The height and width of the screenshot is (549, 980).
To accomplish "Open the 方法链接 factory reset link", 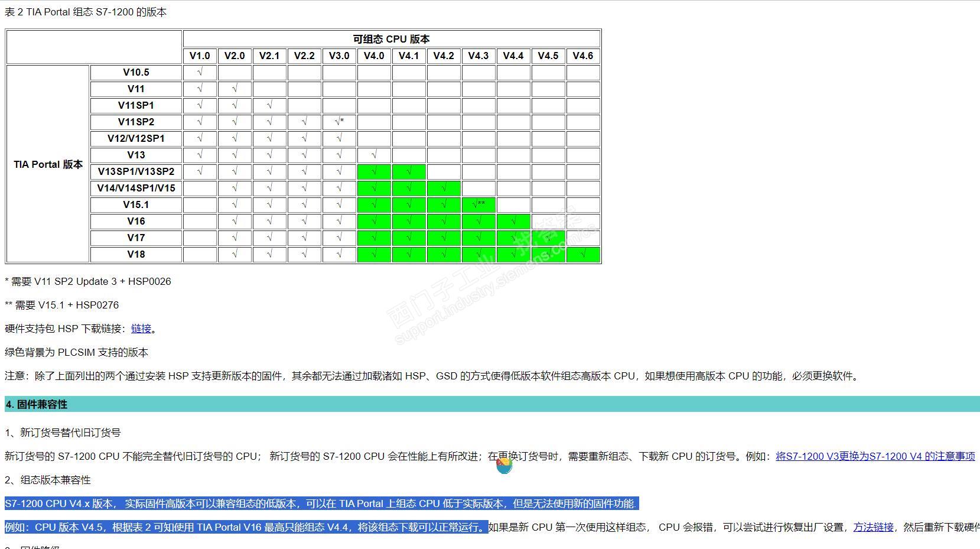I will (873, 527).
